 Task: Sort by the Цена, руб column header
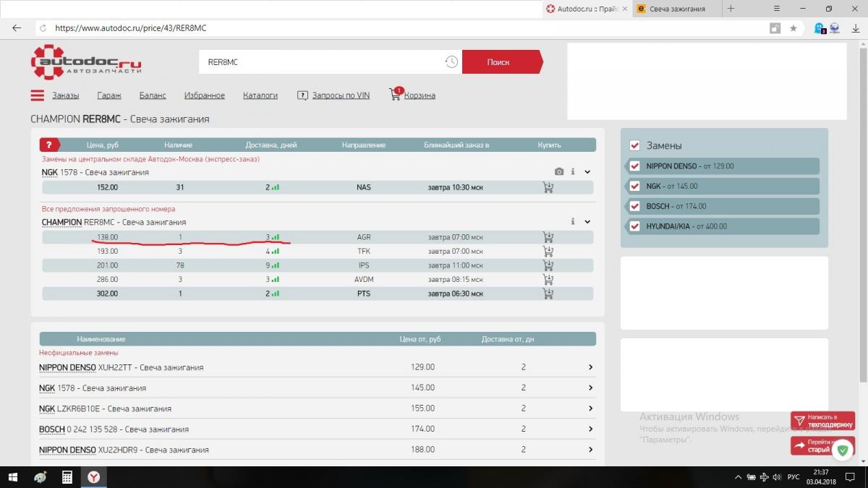click(x=102, y=145)
